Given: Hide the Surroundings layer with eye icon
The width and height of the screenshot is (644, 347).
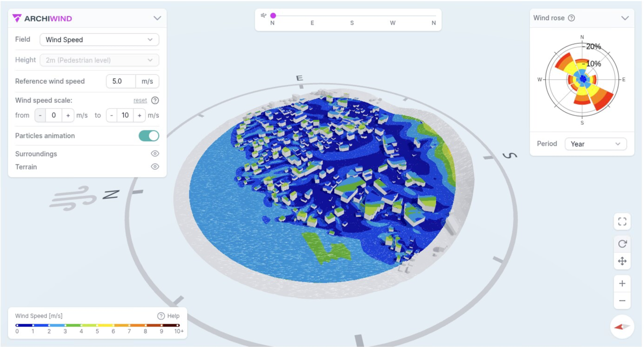Looking at the screenshot, I should click(155, 154).
